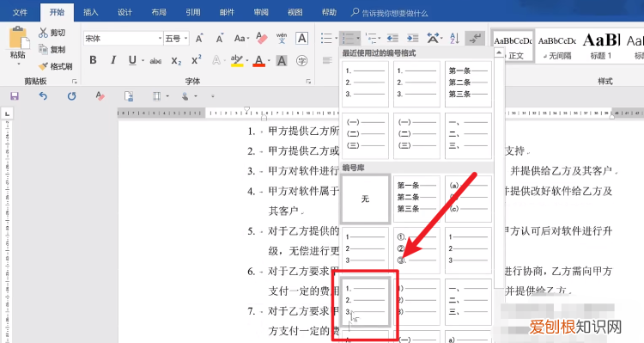Open the change case Aa dropdown
The height and width of the screenshot is (343, 644).
(241, 38)
